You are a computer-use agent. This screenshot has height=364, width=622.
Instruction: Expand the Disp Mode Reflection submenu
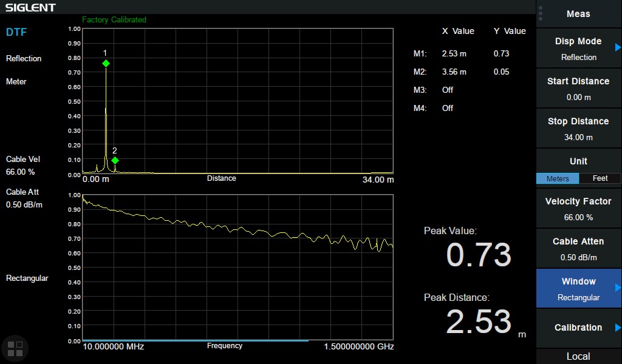coord(578,49)
